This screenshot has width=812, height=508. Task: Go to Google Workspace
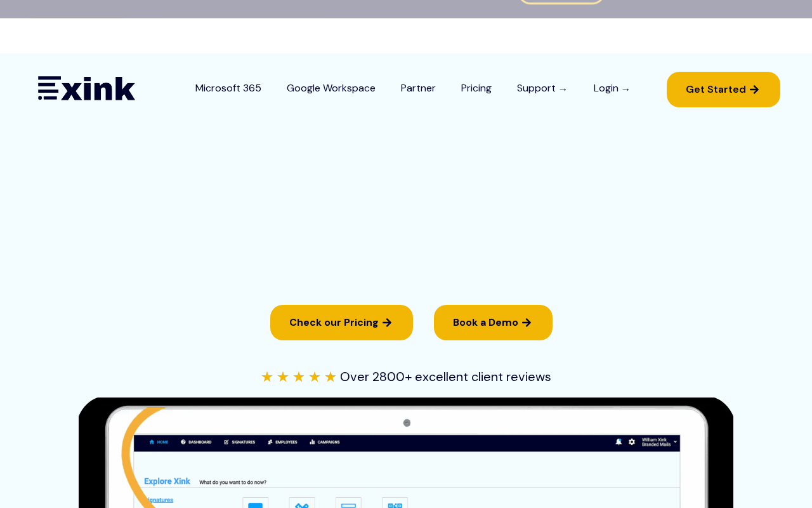(331, 88)
